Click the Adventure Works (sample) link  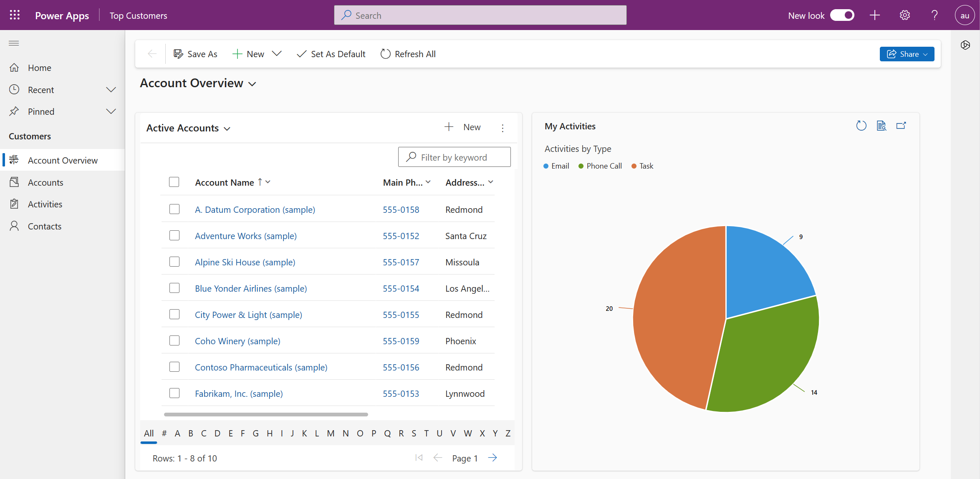[x=245, y=235]
